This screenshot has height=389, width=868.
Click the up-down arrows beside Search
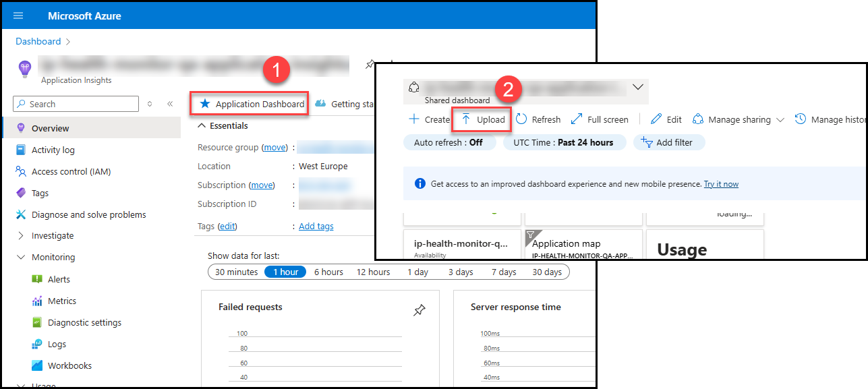pos(150,104)
